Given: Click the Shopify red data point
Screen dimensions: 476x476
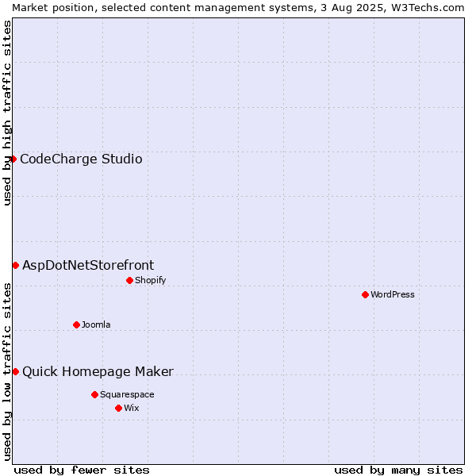Looking at the screenshot, I should [129, 281].
